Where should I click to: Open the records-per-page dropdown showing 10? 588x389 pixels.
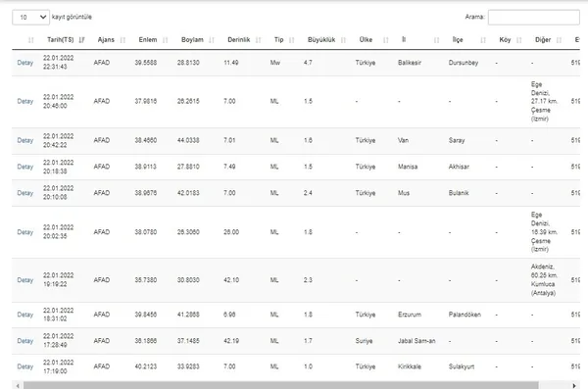[x=30, y=18]
